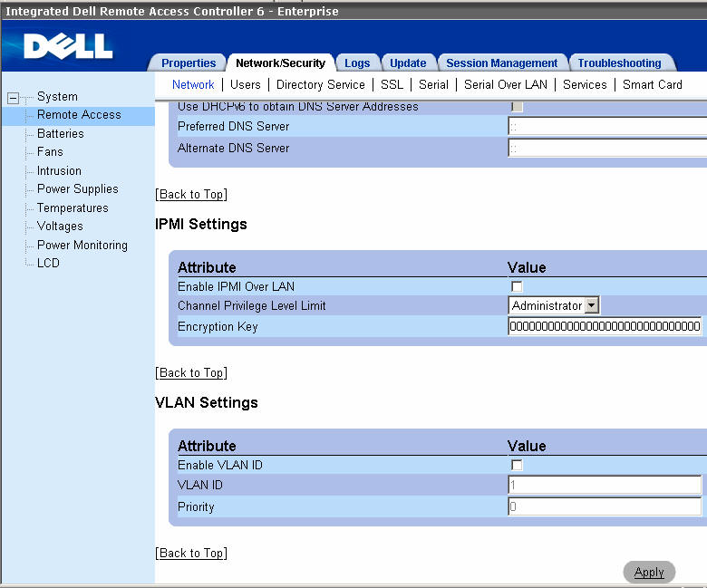Click Back to Top above VLAN Settings
Viewport: 707px width, 588px height.
[x=191, y=372]
